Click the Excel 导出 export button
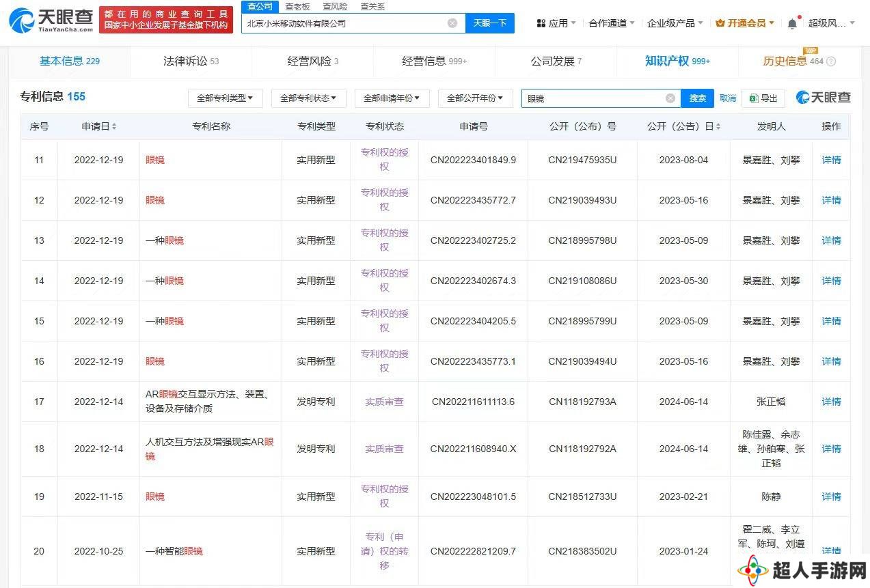The height and width of the screenshot is (588, 870). tap(763, 98)
